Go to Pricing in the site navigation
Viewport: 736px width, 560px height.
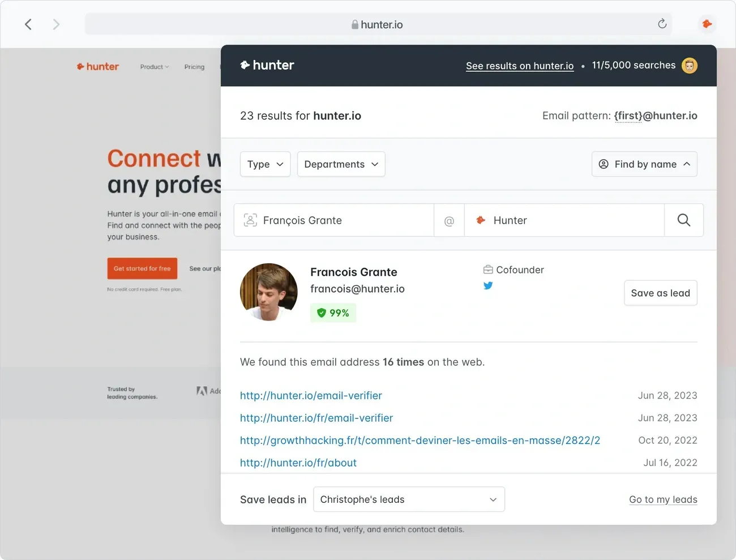pyautogui.click(x=194, y=67)
